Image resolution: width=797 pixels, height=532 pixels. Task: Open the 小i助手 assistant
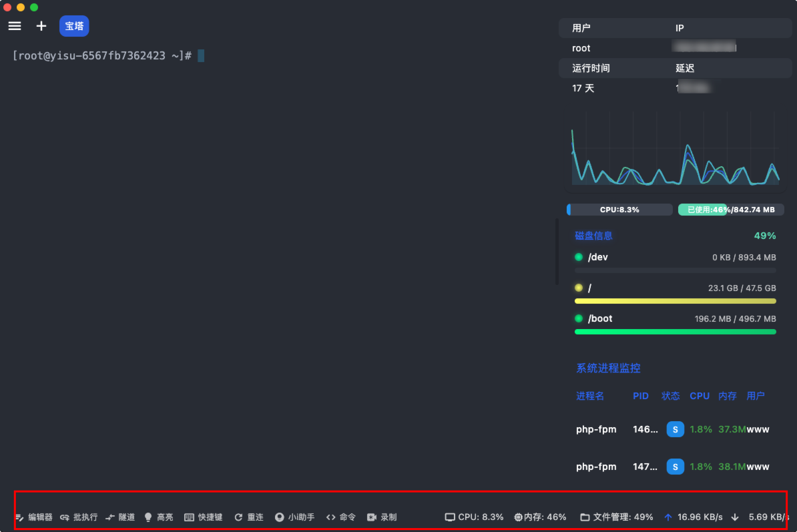pyautogui.click(x=295, y=517)
